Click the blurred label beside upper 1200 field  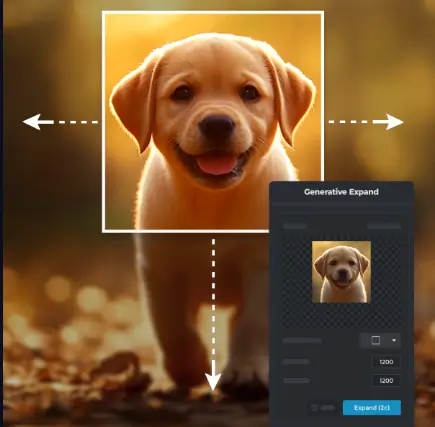coord(296,362)
